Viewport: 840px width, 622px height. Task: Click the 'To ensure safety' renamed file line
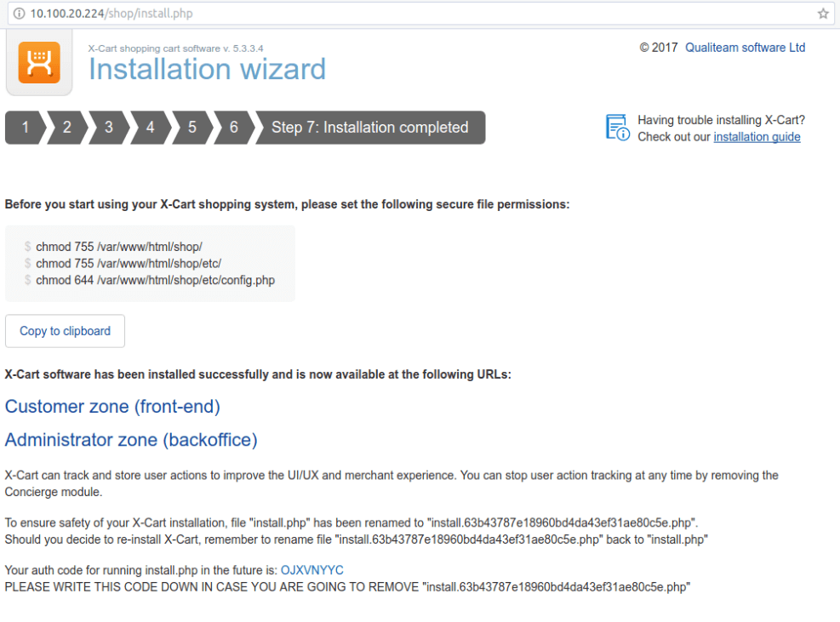(x=351, y=523)
